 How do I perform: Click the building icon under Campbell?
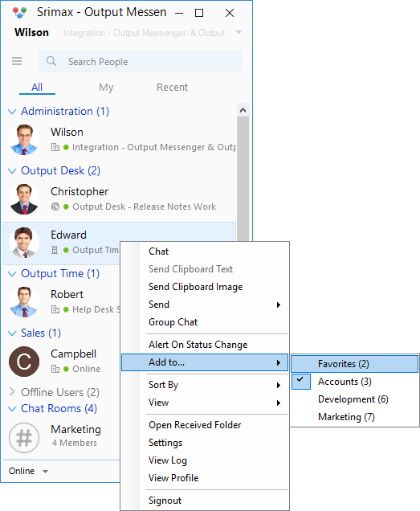[x=55, y=369]
